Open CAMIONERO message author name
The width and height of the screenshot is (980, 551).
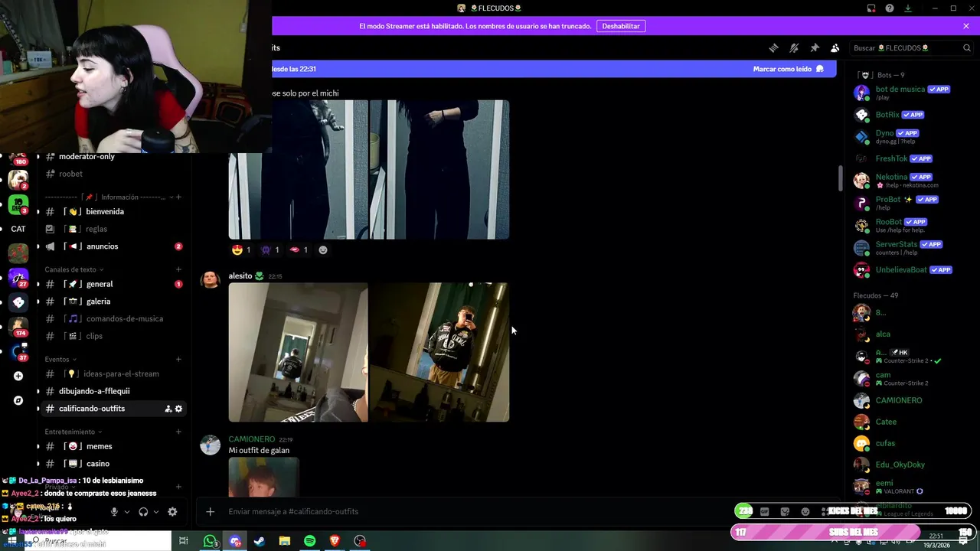[251, 439]
